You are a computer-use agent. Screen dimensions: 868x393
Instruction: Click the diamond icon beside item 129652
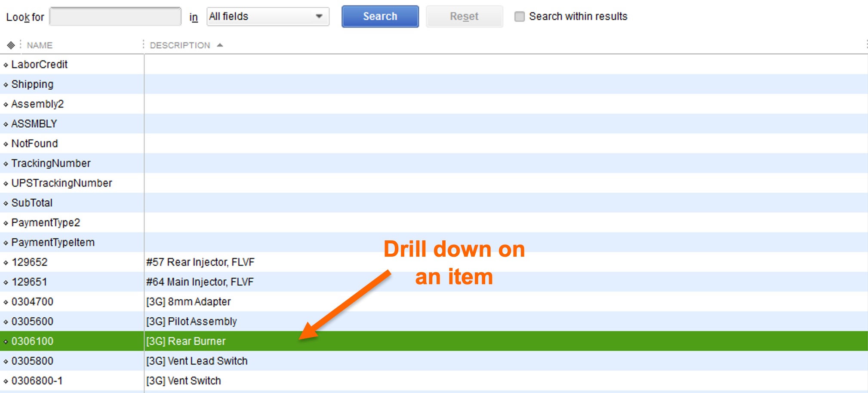click(x=6, y=263)
